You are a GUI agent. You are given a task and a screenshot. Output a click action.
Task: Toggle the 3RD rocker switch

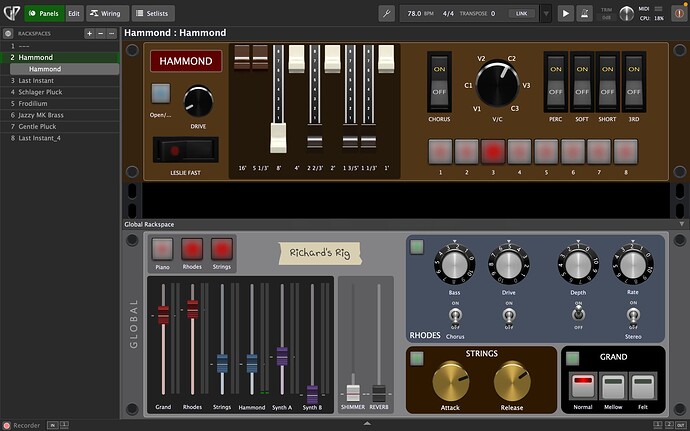click(634, 81)
